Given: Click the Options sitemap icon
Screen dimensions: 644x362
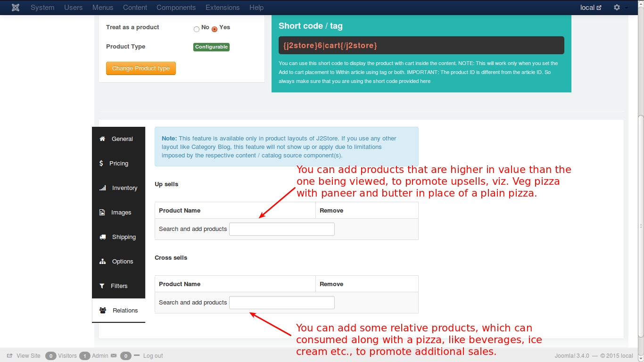Looking at the screenshot, I should (102, 262).
